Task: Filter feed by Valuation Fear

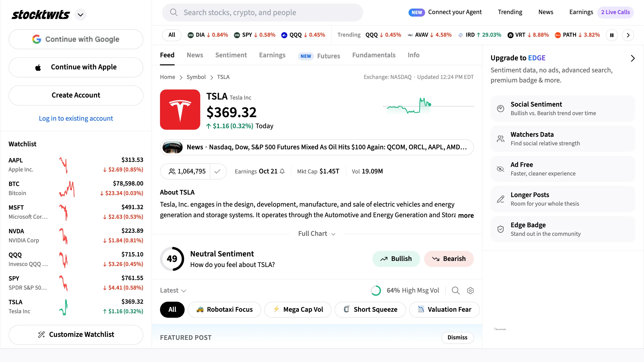Action: tap(445, 309)
